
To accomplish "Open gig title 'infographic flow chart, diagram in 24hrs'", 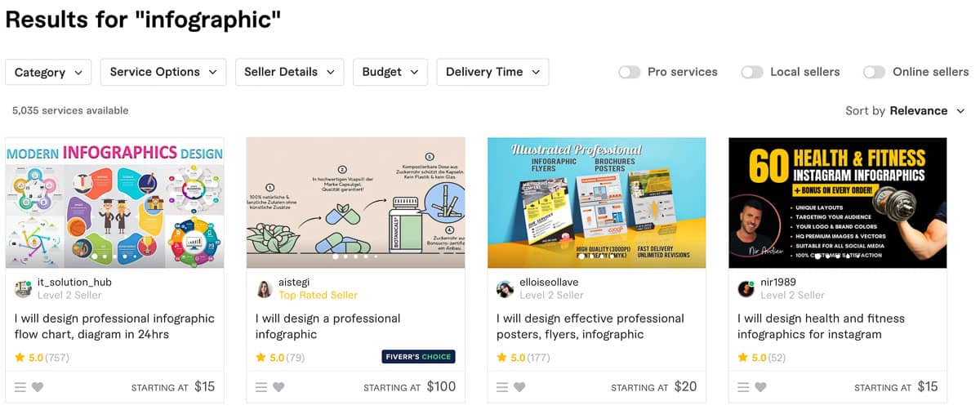I will 114,326.
